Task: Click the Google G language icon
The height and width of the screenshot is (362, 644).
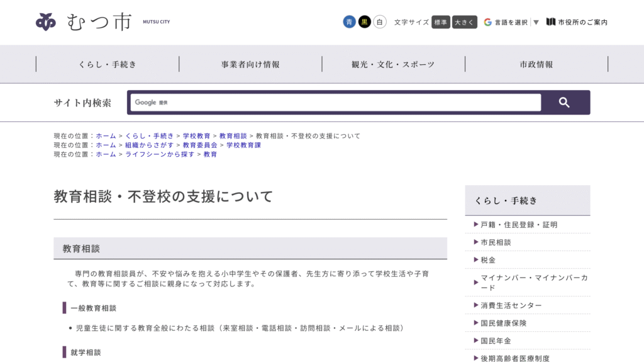Action: click(487, 22)
